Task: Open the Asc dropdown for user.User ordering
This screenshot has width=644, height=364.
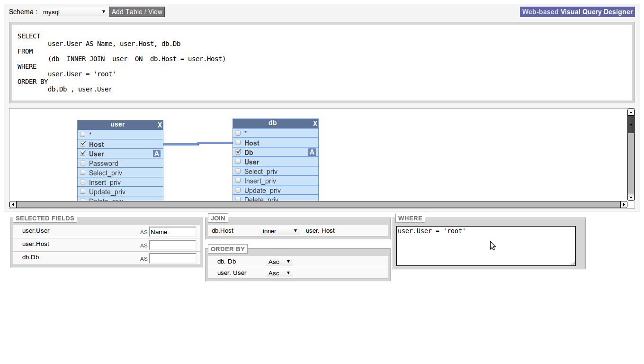Action: (279, 273)
